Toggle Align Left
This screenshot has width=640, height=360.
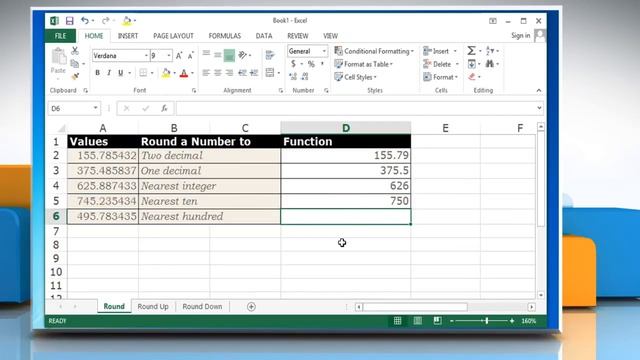(x=206, y=73)
